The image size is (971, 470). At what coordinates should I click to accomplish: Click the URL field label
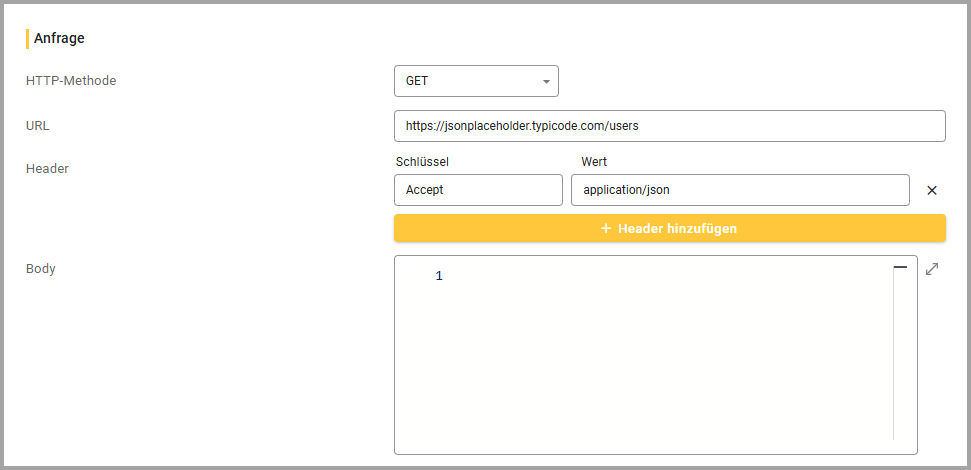(38, 126)
